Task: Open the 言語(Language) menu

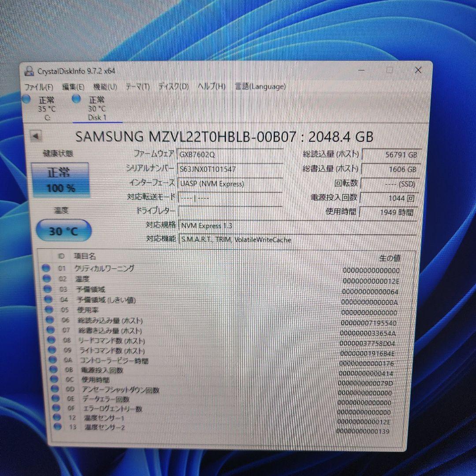Action: (260, 86)
